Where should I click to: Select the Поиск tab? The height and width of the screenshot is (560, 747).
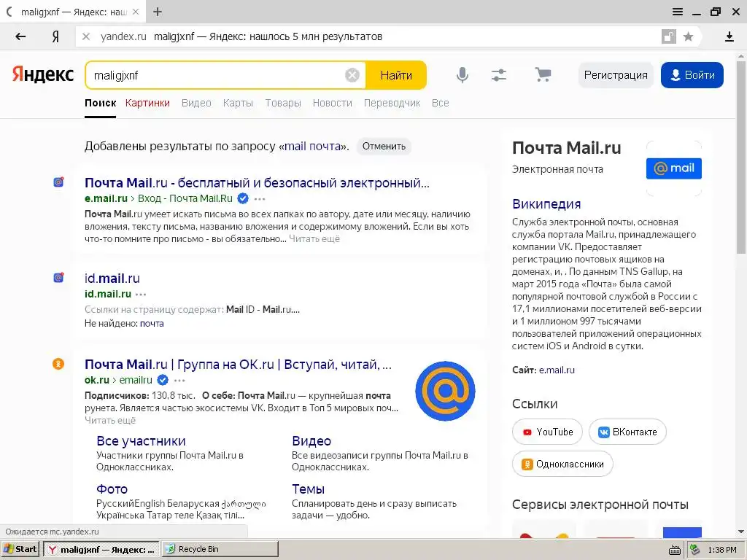[101, 103]
